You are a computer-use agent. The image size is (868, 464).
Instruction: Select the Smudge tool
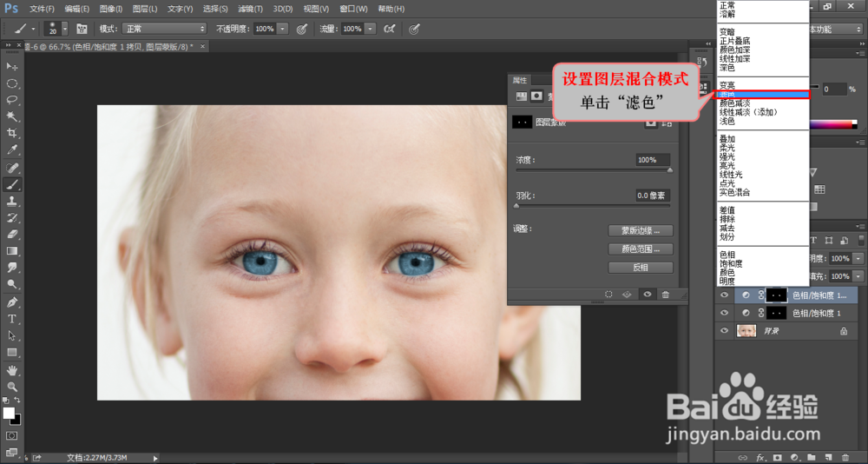click(11, 268)
